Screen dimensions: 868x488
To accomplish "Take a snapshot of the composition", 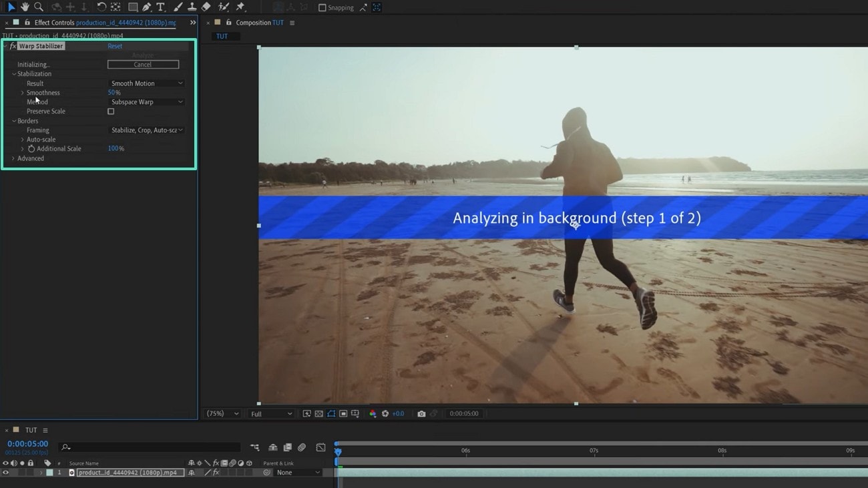I will pos(421,413).
